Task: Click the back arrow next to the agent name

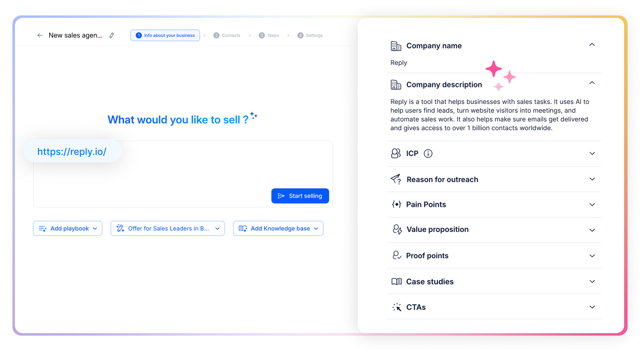Action: 40,35
